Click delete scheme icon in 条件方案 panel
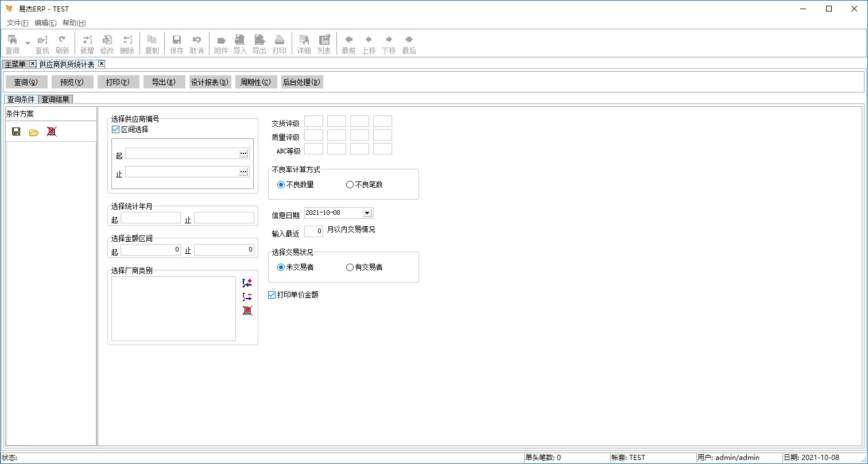868x464 pixels. [x=52, y=132]
